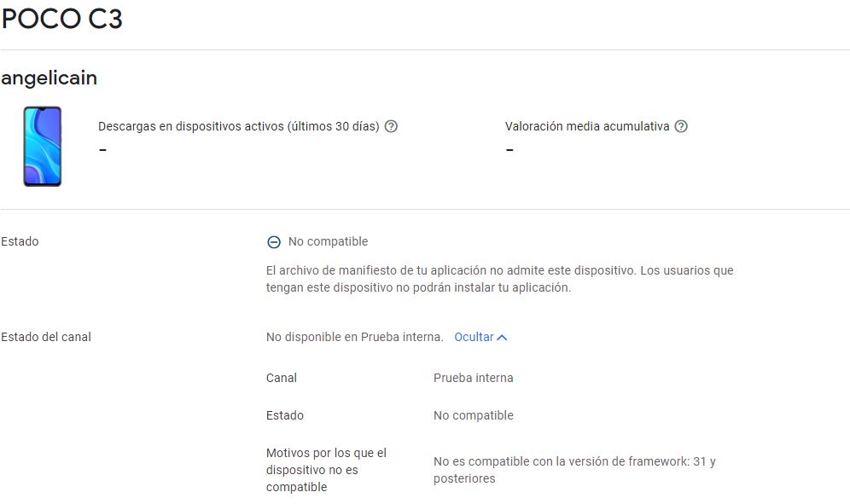
Task: Click the No compatible text beside the status icon
Action: 329,241
